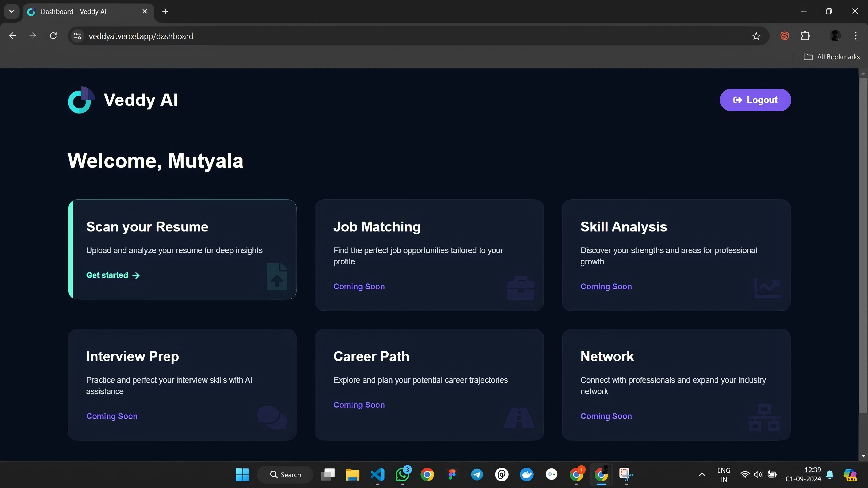The image size is (868, 488).
Task: Click the briefcase icon in Job Matching
Action: click(521, 288)
